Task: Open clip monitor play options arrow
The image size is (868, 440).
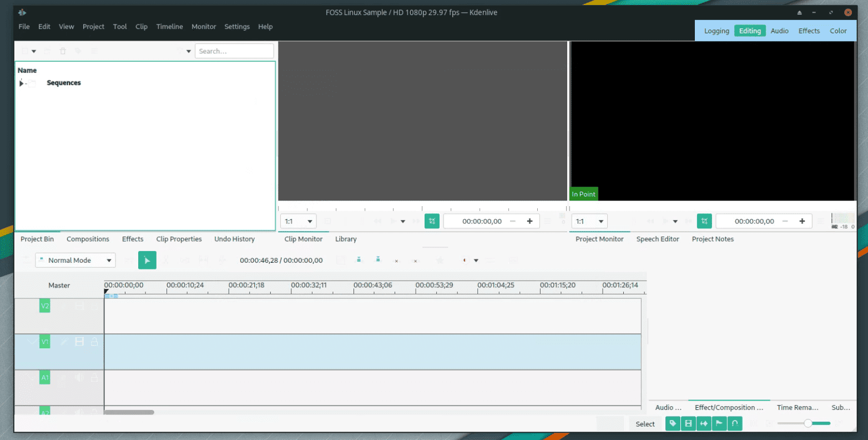Action: click(403, 222)
